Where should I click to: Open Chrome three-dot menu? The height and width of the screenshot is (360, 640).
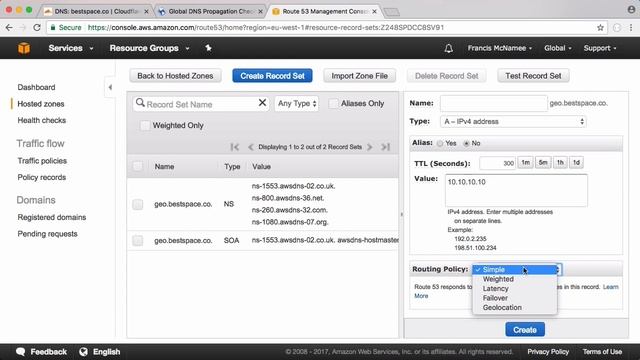coord(631,28)
